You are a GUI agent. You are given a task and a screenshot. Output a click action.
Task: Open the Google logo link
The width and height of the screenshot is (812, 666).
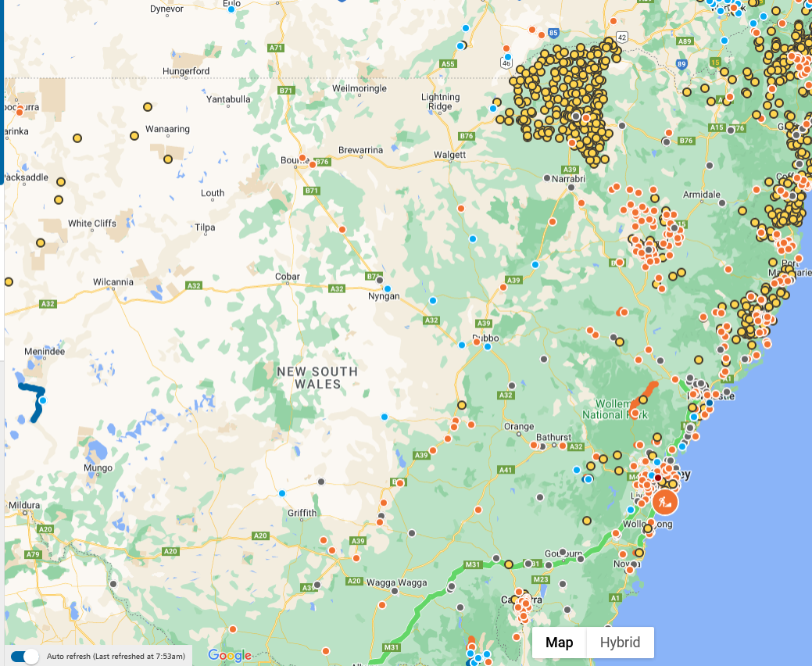(x=230, y=655)
